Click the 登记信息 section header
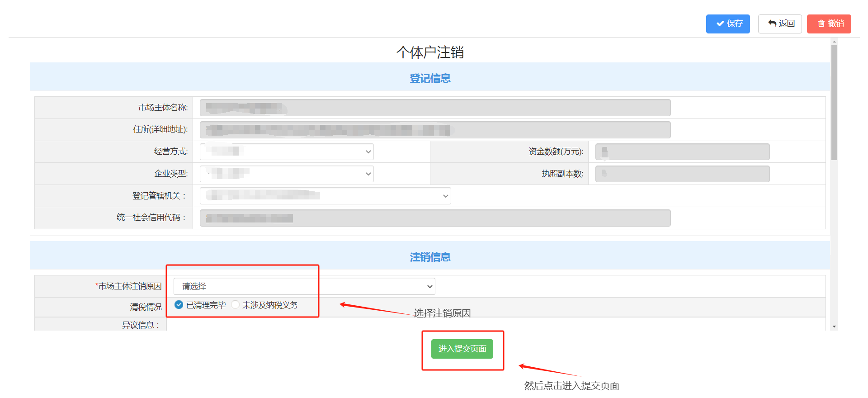This screenshot has height=398, width=868. pyautogui.click(x=430, y=78)
